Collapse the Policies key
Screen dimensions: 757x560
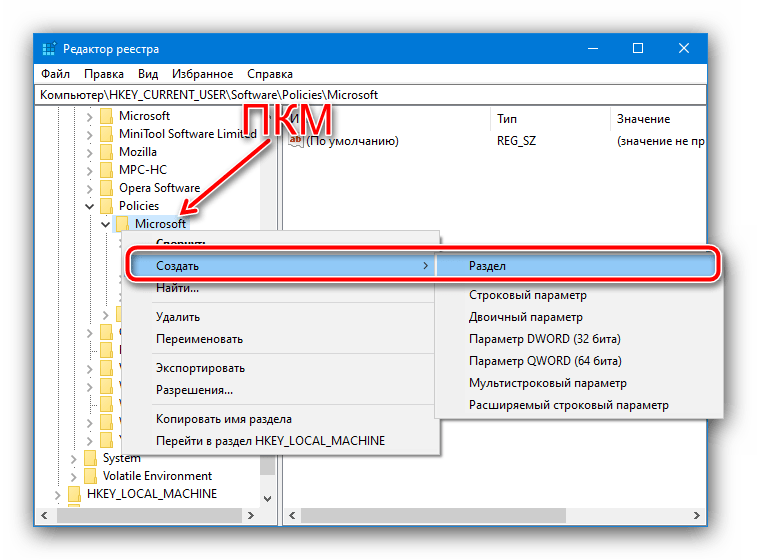pyautogui.click(x=89, y=207)
